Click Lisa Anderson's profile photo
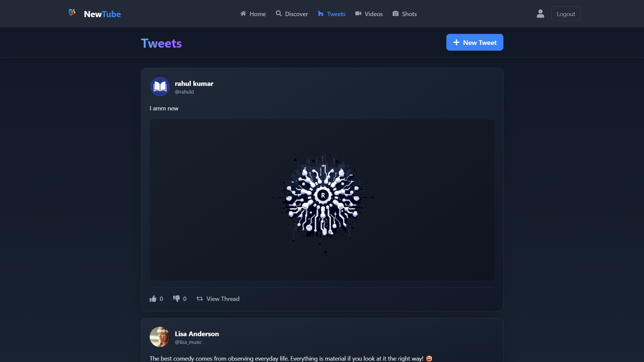 click(160, 337)
